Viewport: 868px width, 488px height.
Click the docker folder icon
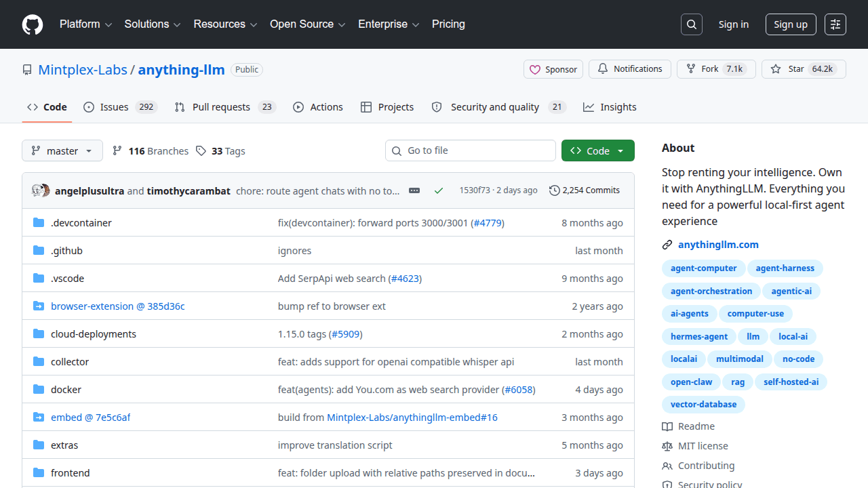[39, 390]
